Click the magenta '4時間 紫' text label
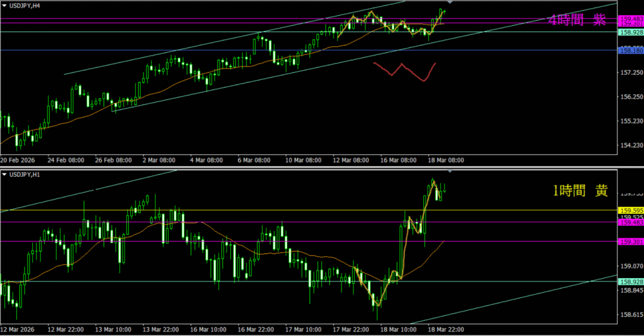This screenshot has height=336, width=644. tap(577, 20)
